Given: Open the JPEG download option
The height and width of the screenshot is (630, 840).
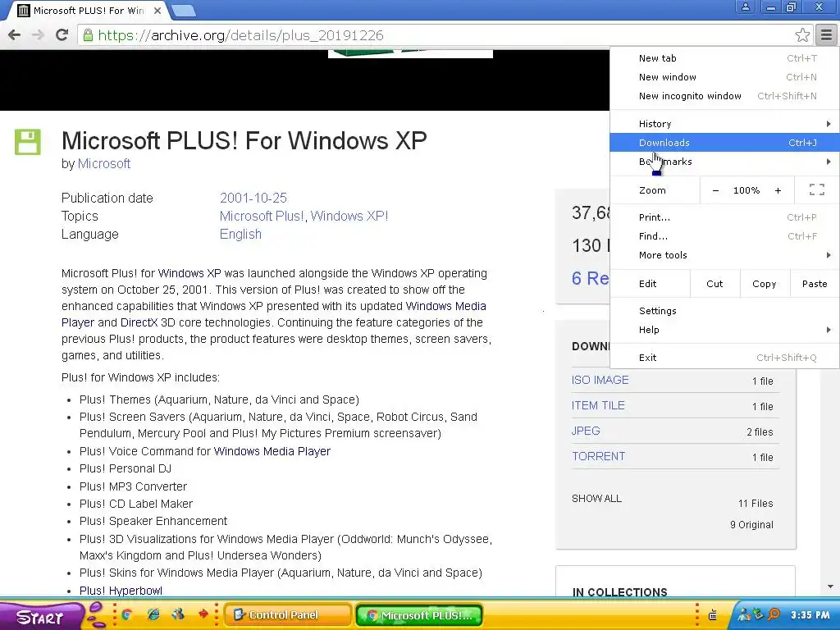Looking at the screenshot, I should click(x=586, y=431).
